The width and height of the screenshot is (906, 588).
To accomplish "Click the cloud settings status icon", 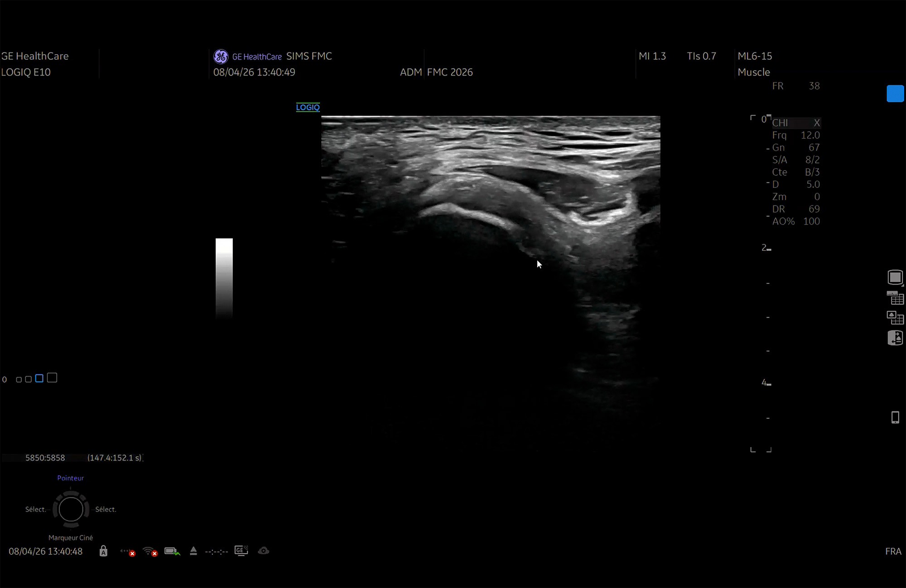I will click(263, 551).
